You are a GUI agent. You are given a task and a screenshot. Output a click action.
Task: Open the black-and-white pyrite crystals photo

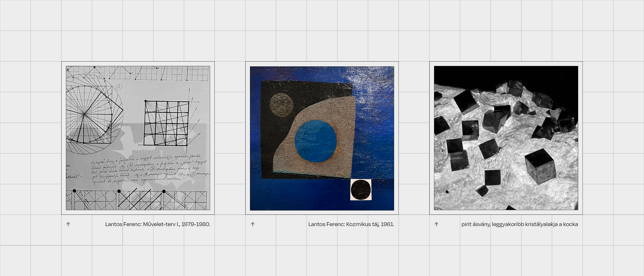tap(506, 138)
